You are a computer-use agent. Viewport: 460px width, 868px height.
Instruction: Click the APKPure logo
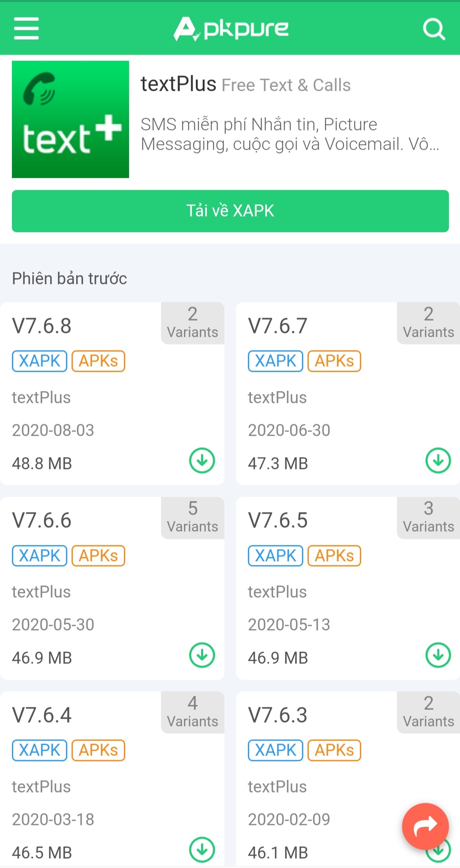[231, 29]
